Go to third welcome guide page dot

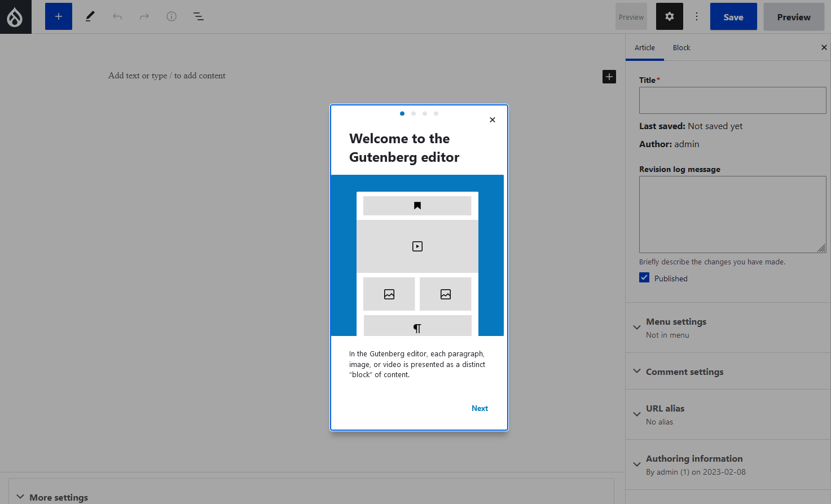pyautogui.click(x=425, y=113)
